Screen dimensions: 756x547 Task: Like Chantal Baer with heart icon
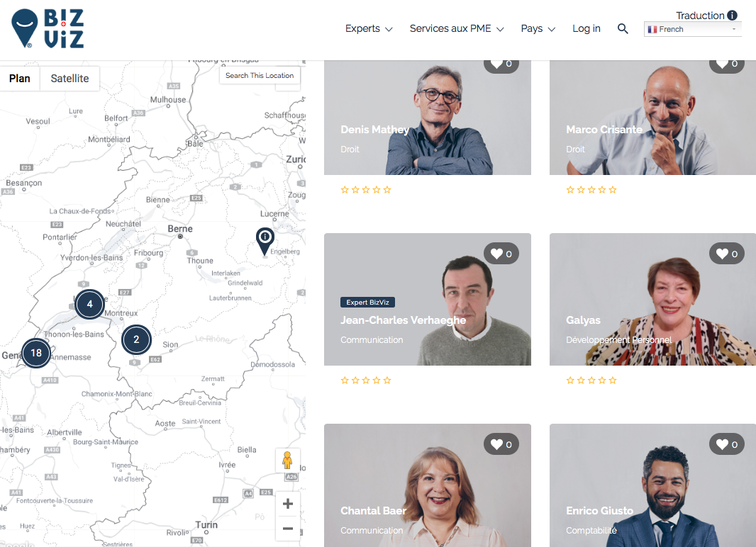coord(501,444)
